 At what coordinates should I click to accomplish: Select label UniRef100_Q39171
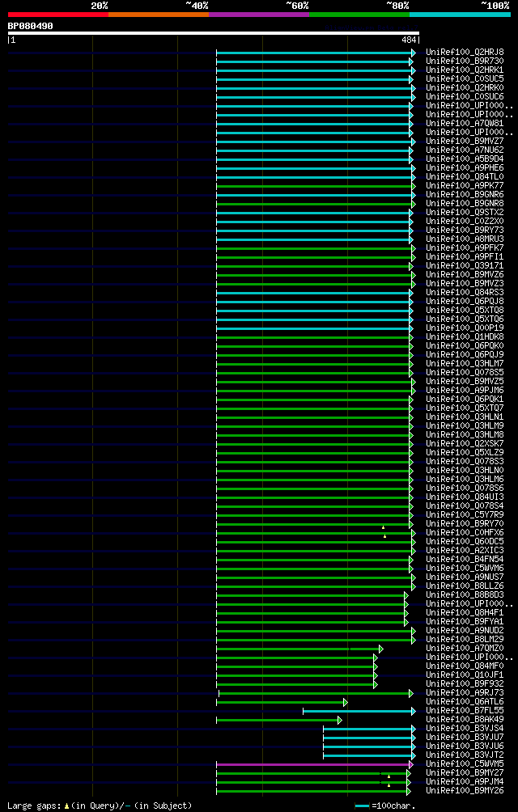tap(465, 265)
